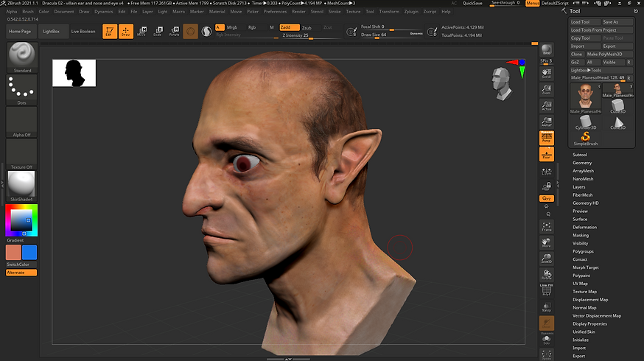Screen dimensions: 644x361
Task: Click the Scroll canvas icon
Action: (546, 74)
